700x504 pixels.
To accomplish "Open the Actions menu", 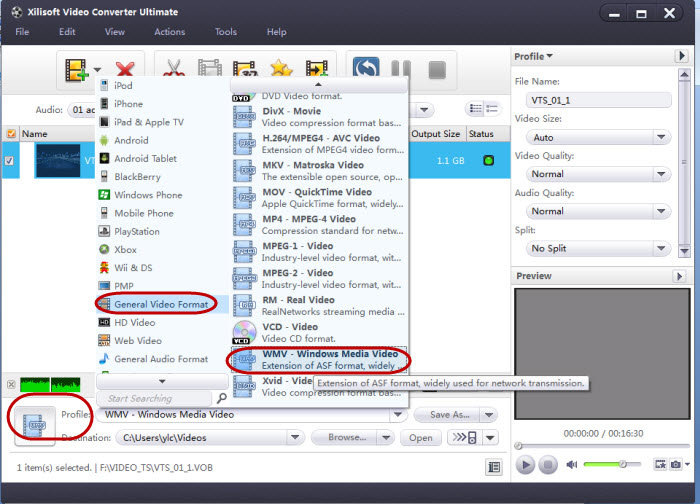I will (x=170, y=32).
